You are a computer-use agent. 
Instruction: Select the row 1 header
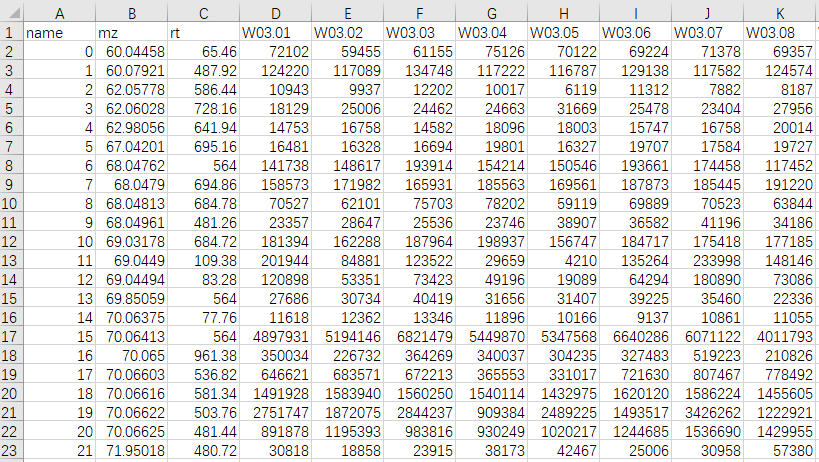coord(10,32)
